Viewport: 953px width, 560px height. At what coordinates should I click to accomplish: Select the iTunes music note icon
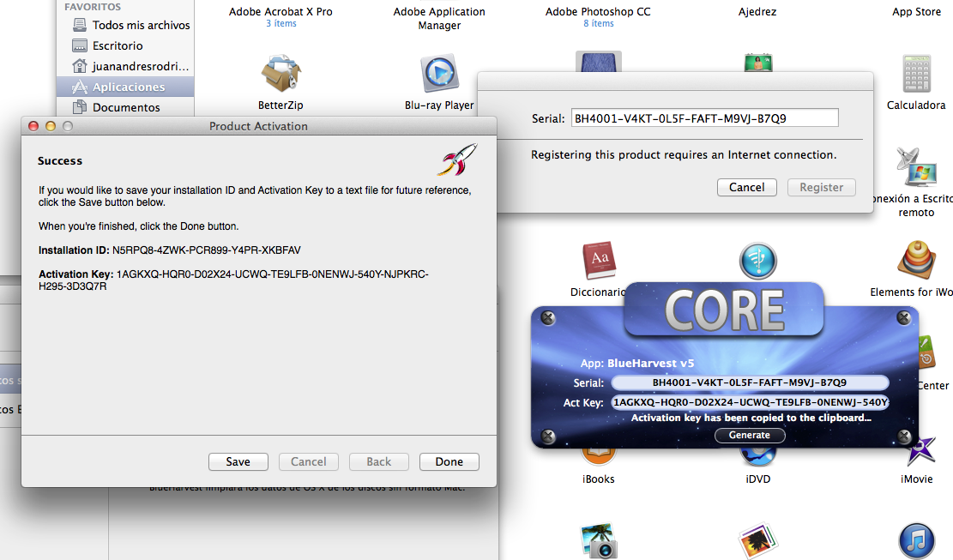tap(916, 540)
